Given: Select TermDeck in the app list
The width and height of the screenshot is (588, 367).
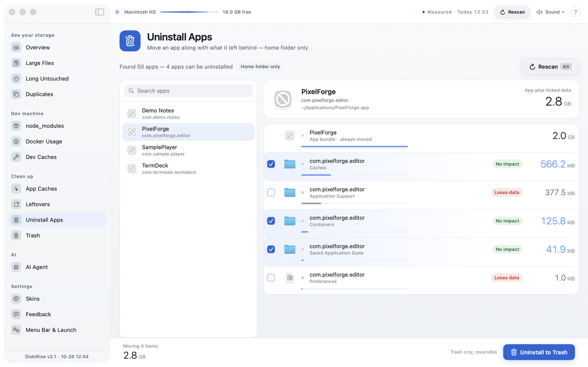Looking at the screenshot, I should click(188, 169).
